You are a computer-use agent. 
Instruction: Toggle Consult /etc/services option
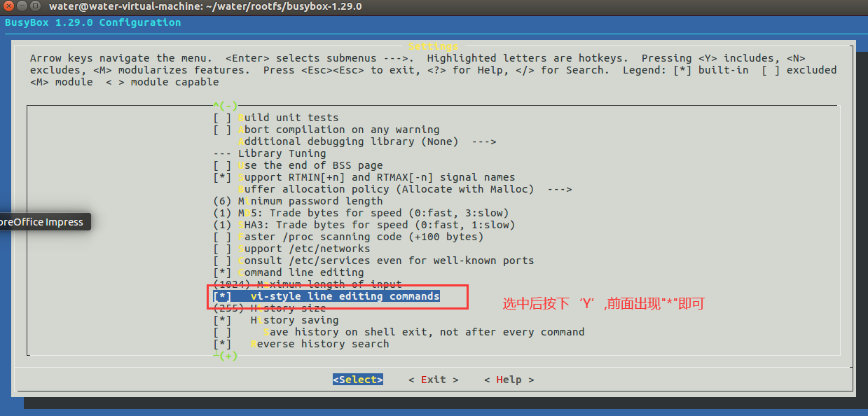click(373, 261)
